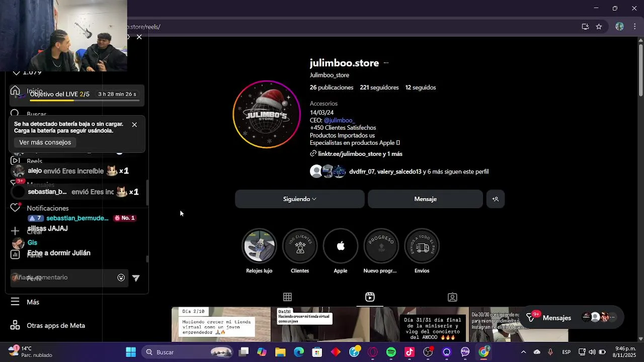Open the Día 2/10 reel thumbnail
This screenshot has height=362, width=644.
tap(221, 324)
